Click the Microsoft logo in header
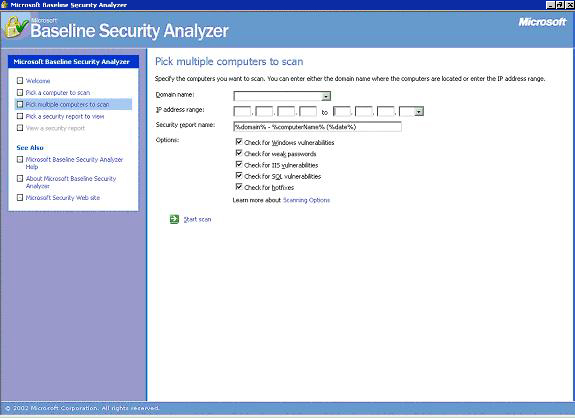575x418 pixels. click(542, 22)
